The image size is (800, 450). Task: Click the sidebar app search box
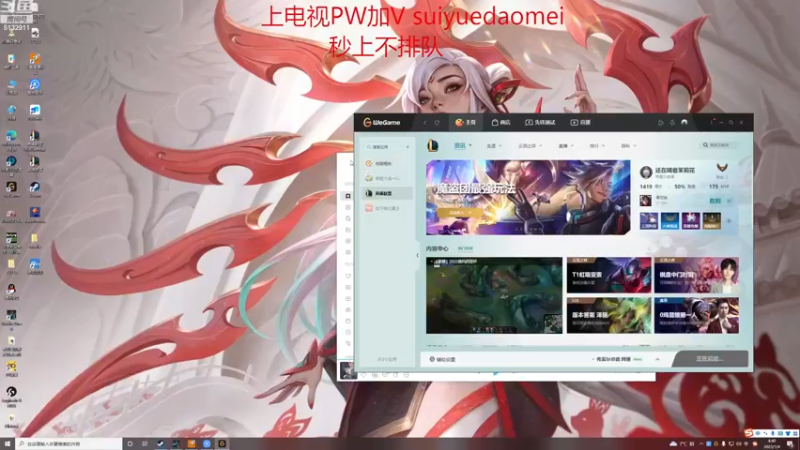[x=384, y=147]
